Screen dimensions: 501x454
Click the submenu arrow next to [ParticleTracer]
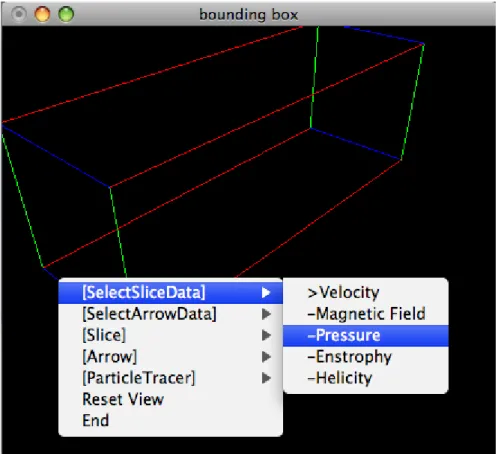coord(266,378)
